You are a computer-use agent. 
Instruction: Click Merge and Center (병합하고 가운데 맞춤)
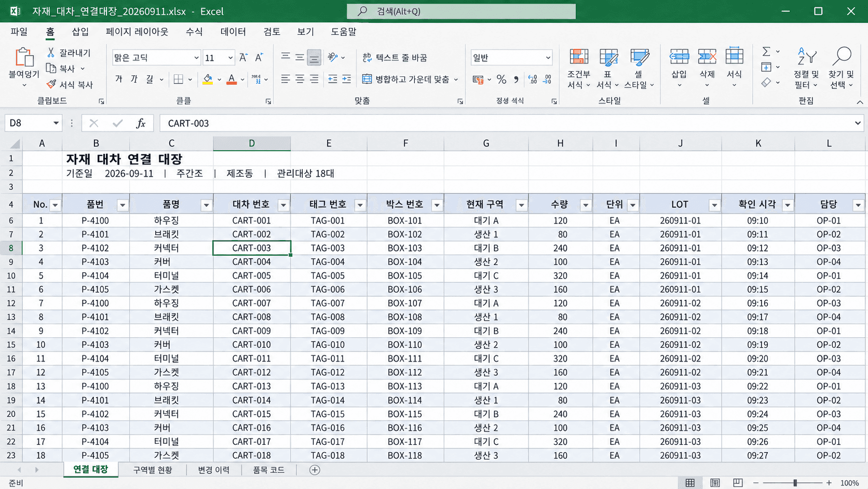[406, 80]
